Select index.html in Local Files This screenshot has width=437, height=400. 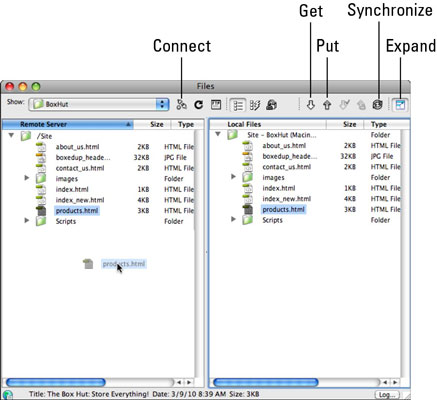[x=279, y=188]
